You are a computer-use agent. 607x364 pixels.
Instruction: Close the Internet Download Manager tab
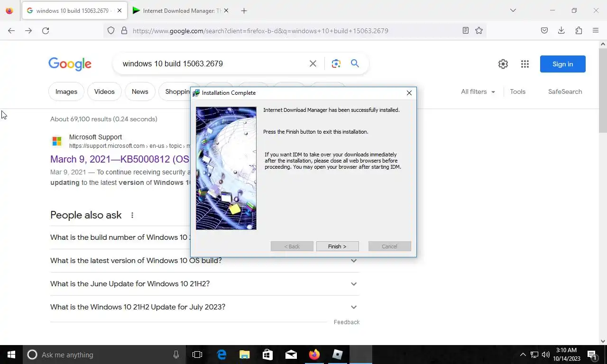(226, 10)
